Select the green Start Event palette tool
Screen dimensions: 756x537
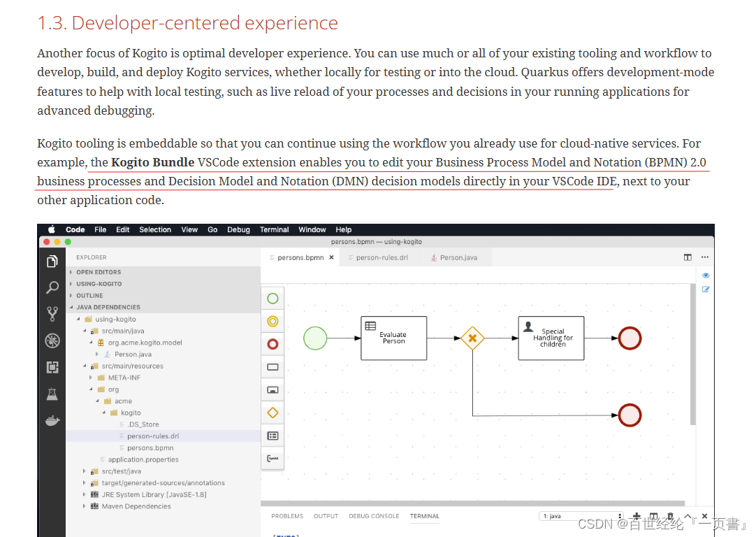pos(272,299)
